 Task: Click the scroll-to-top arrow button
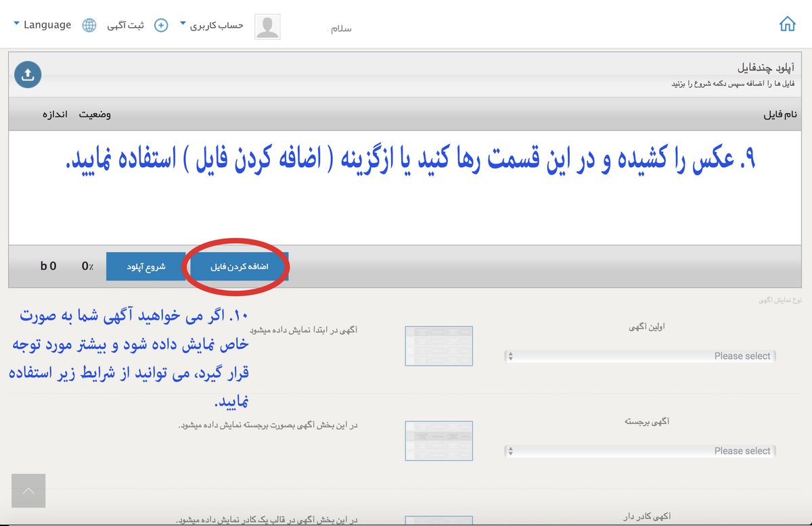pos(28,491)
